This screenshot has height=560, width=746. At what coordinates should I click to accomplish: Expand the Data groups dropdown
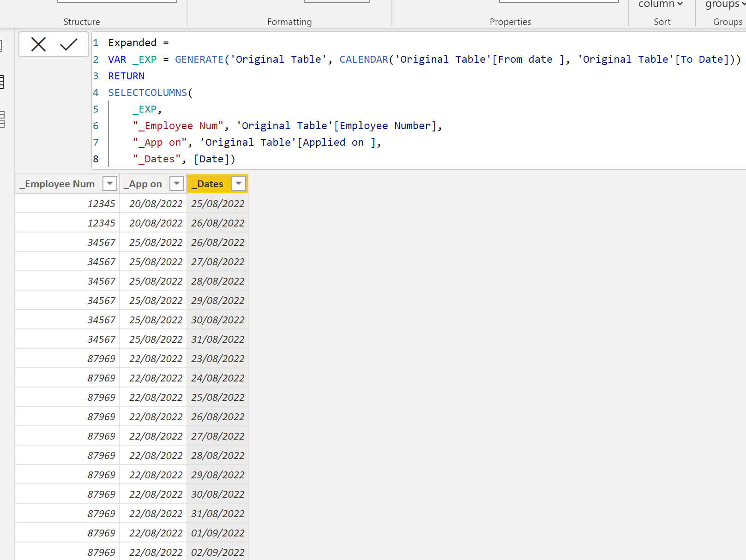(x=725, y=5)
